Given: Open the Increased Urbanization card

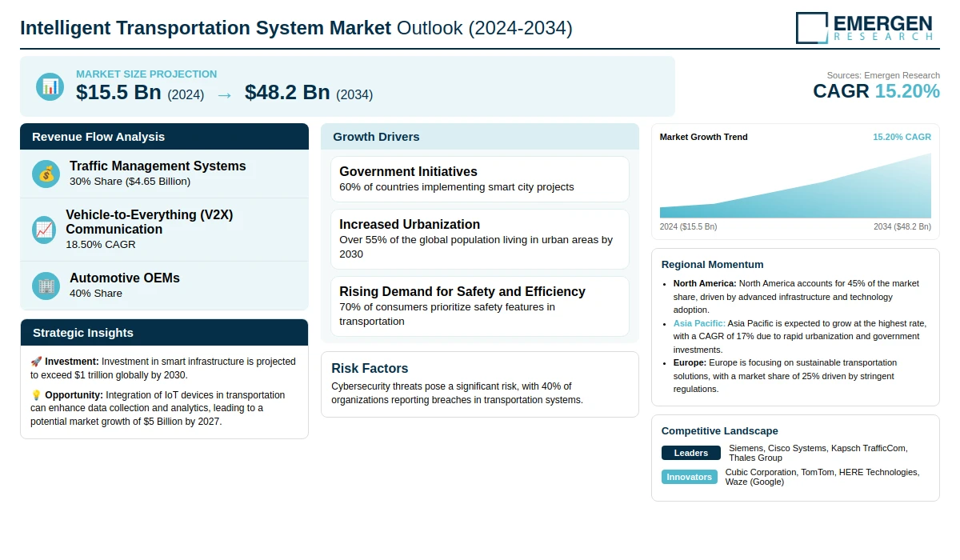Looking at the screenshot, I should [x=480, y=239].
